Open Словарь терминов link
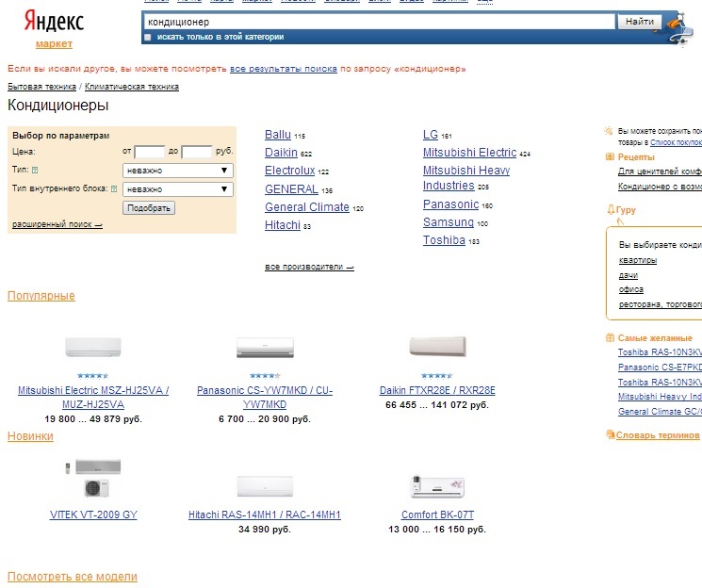The image size is (702, 588). click(657, 435)
